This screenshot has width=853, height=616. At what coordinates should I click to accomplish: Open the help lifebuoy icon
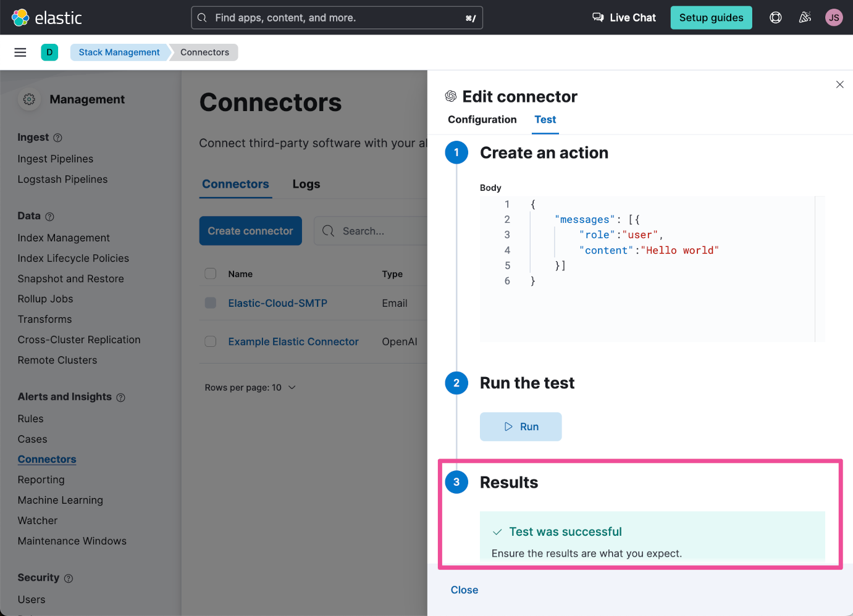tap(775, 18)
